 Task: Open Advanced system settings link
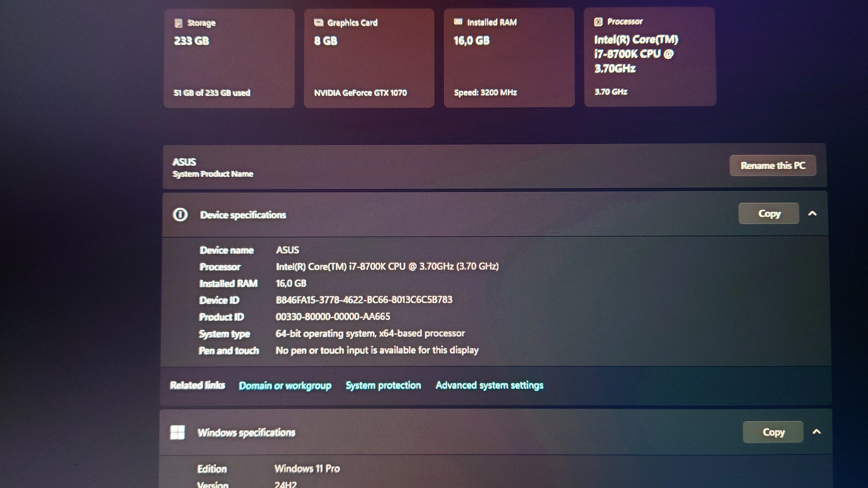489,386
